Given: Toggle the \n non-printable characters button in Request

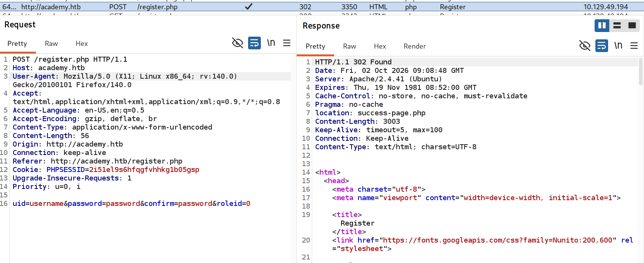Looking at the screenshot, I should click(271, 43).
